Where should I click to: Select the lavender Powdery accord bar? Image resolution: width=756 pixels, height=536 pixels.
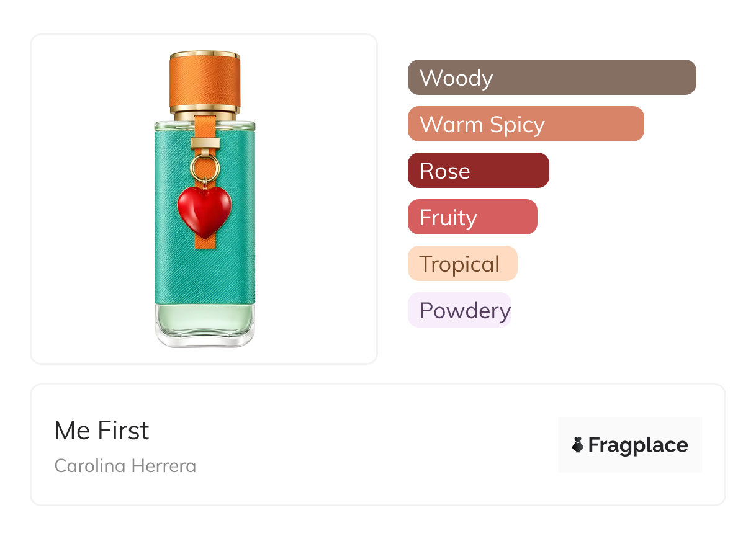coord(459,310)
